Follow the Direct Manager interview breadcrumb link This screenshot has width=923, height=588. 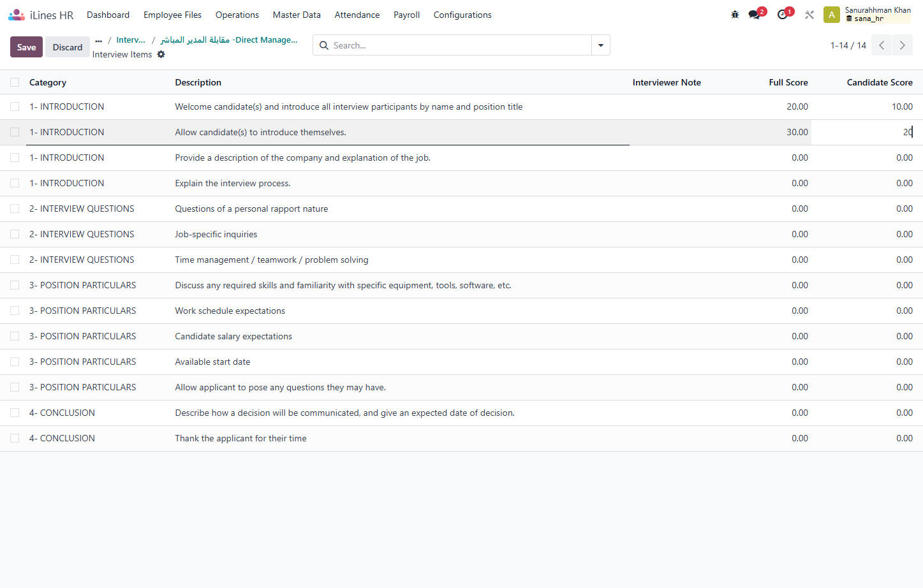[229, 40]
